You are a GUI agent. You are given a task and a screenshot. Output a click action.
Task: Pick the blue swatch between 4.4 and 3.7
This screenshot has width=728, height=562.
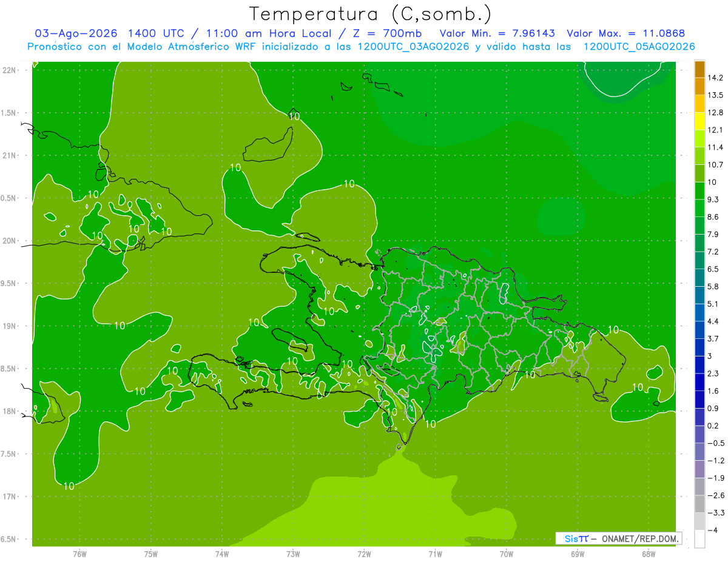pos(699,329)
